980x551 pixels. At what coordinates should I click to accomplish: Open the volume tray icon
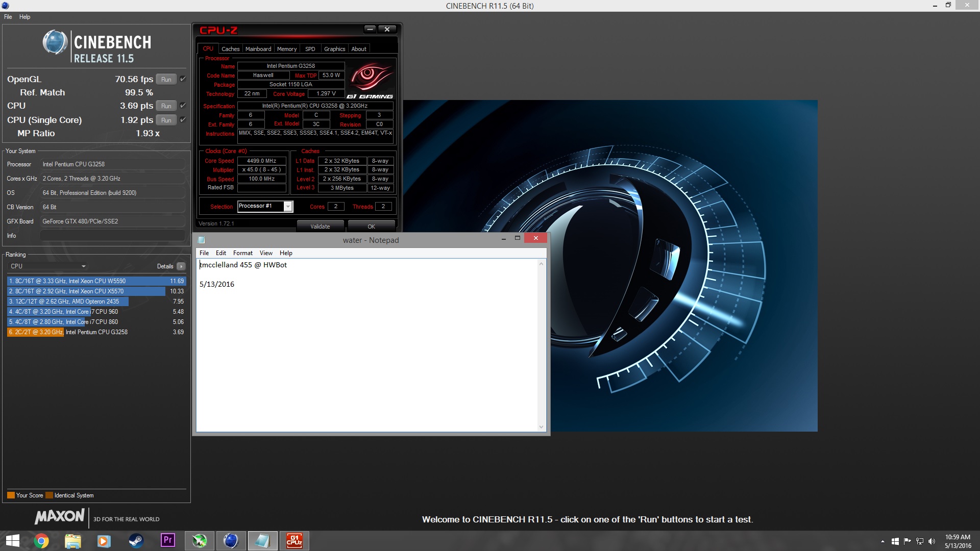click(x=932, y=541)
